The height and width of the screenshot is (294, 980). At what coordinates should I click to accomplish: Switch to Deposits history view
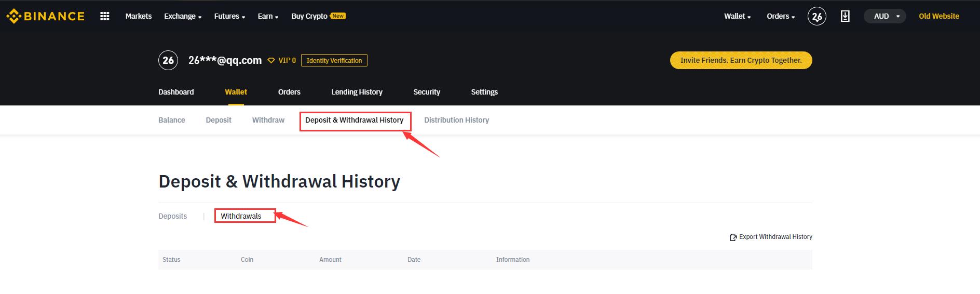click(173, 216)
